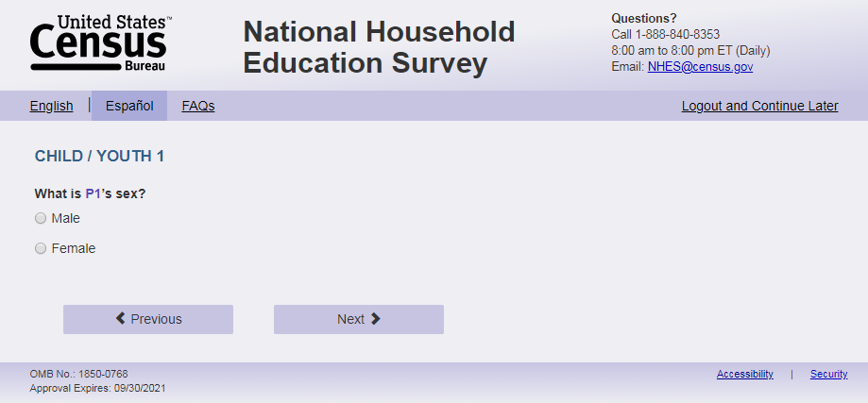Click the left chevron icon on Previous

pos(121,319)
